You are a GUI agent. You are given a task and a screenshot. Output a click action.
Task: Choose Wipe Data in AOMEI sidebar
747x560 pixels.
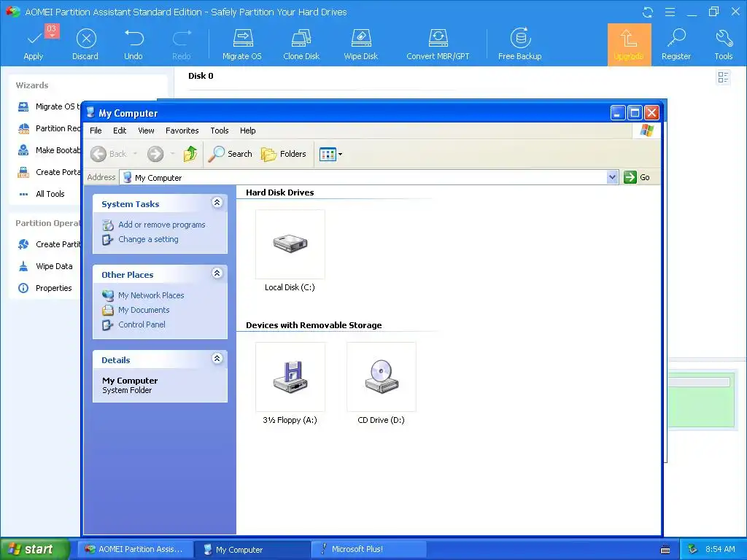[x=45, y=266]
